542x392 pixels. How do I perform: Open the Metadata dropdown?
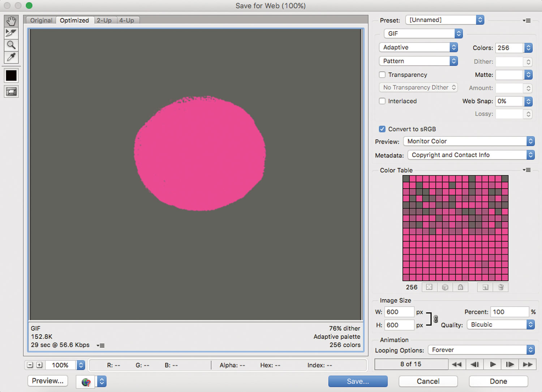(x=471, y=155)
